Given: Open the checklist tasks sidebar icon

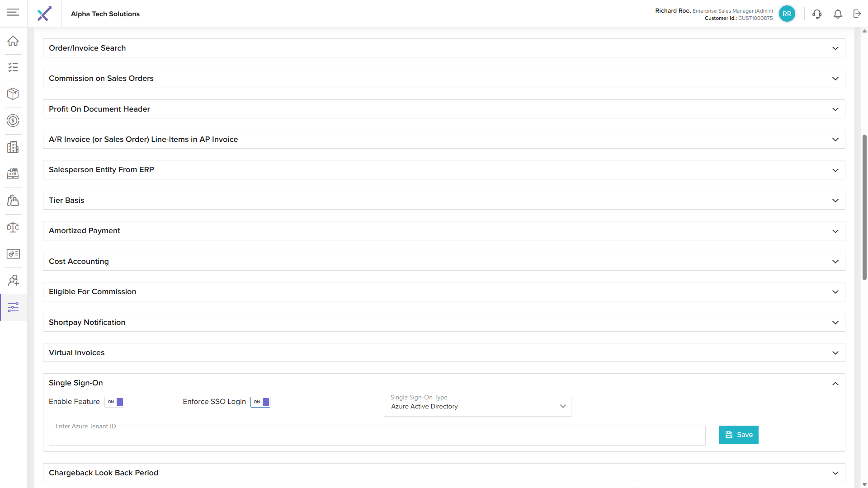Looking at the screenshot, I should [x=13, y=67].
